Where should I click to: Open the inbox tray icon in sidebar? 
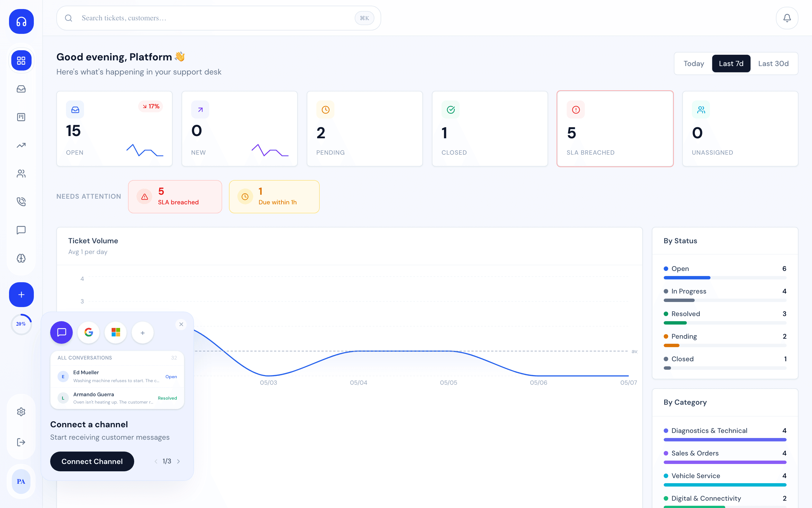click(21, 89)
